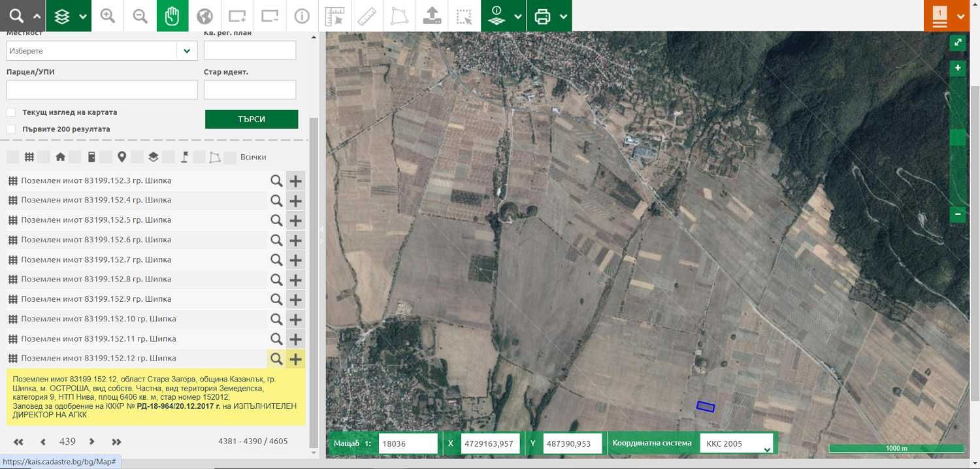Click the layer information icon
Viewport: 980px width, 469px height.
tap(497, 16)
